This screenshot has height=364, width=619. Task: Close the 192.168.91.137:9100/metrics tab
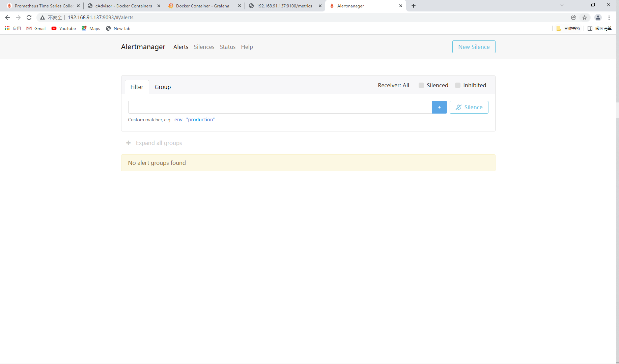pyautogui.click(x=320, y=6)
